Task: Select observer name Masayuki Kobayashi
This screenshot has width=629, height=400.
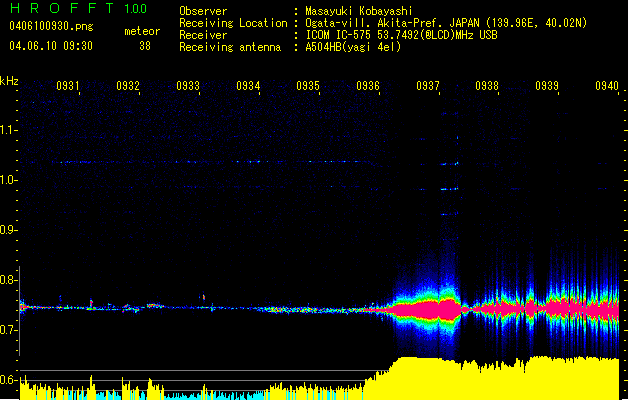Action: tap(359, 11)
